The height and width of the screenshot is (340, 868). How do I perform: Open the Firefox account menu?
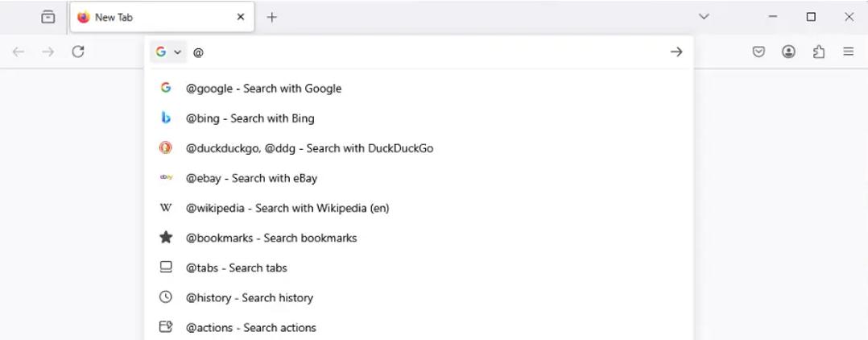[788, 52]
